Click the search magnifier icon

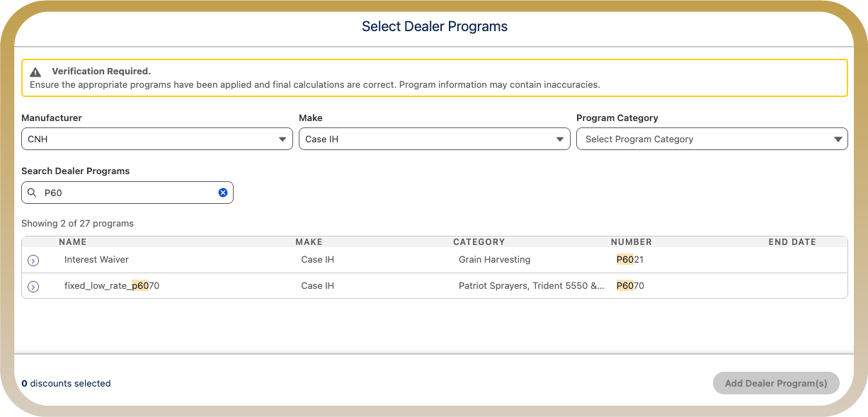point(32,193)
